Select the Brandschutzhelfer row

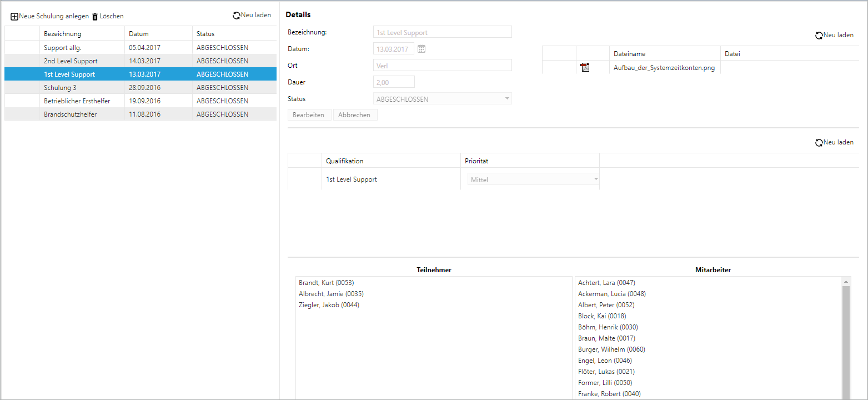(141, 114)
